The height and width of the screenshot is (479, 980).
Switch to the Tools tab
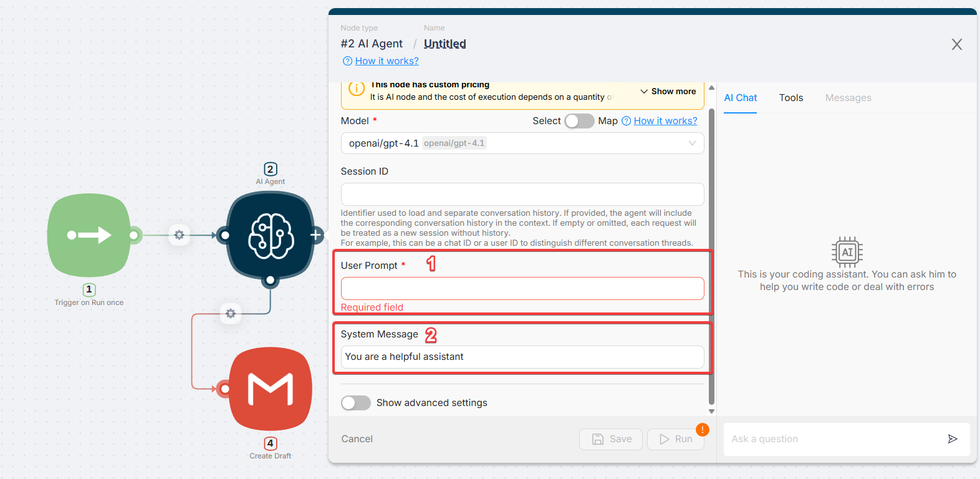(x=790, y=98)
